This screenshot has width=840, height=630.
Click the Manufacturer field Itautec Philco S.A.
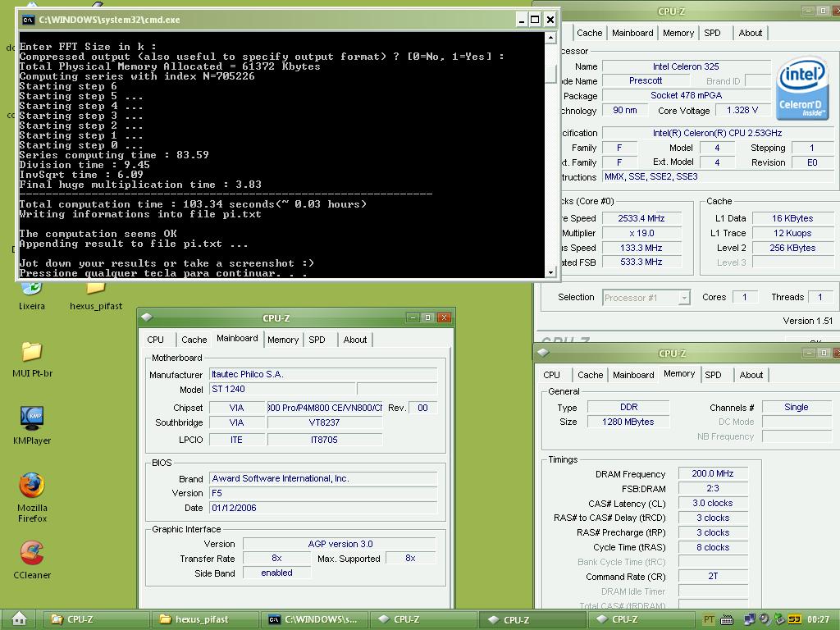[323, 374]
